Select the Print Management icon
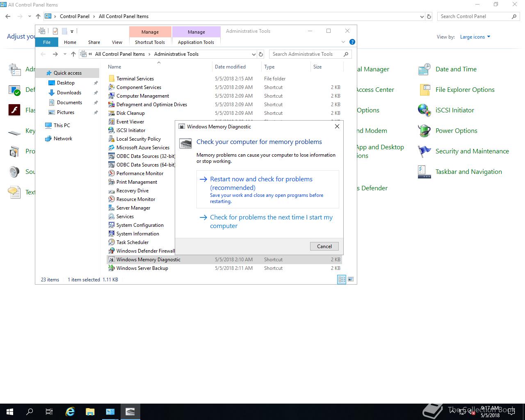This screenshot has height=420, width=525. [111, 182]
